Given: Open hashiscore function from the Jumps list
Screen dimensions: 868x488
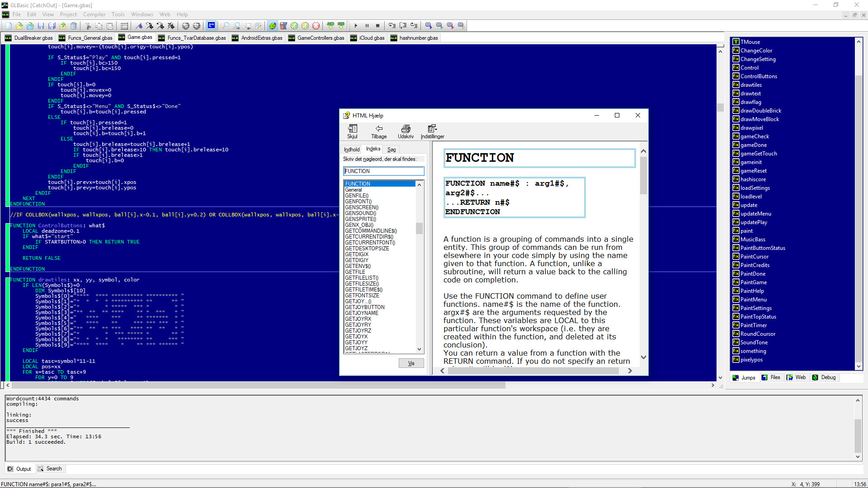Looking at the screenshot, I should 753,179.
